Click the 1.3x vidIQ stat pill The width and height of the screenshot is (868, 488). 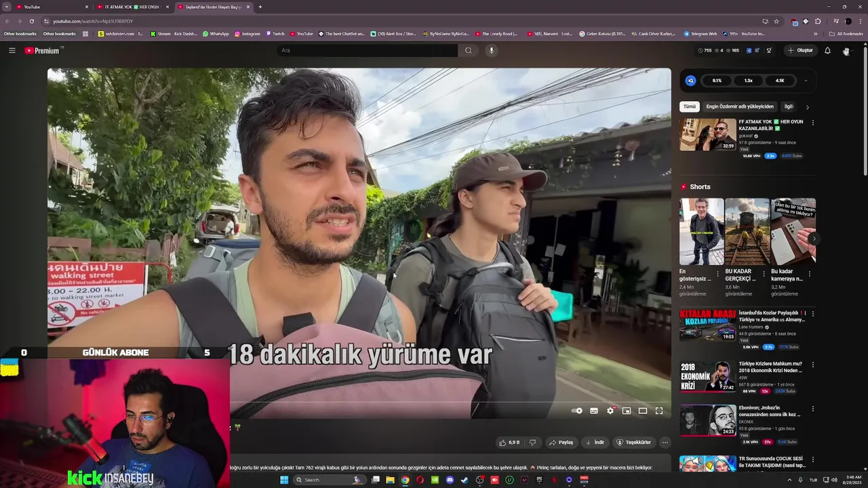coord(748,81)
